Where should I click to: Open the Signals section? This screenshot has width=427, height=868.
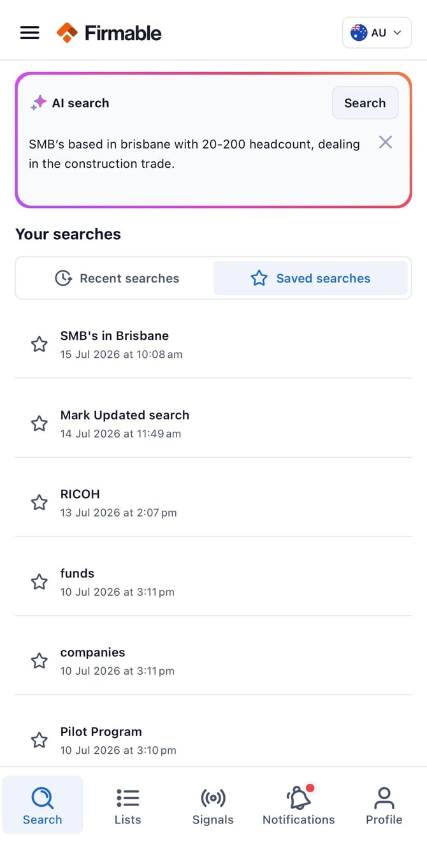pyautogui.click(x=213, y=805)
